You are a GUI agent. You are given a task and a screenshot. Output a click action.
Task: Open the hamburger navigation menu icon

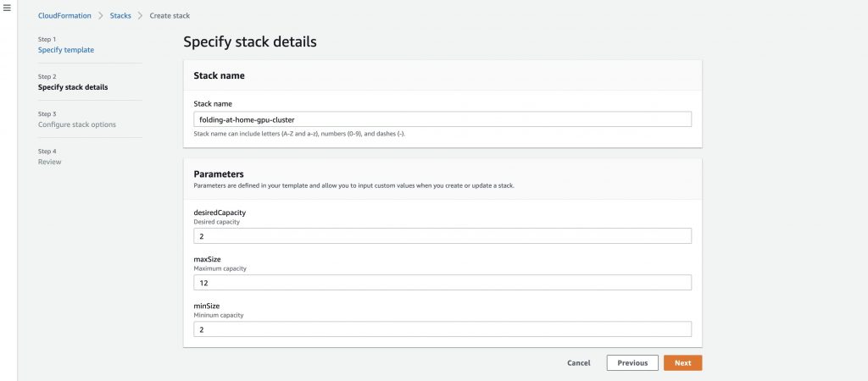[x=7, y=8]
